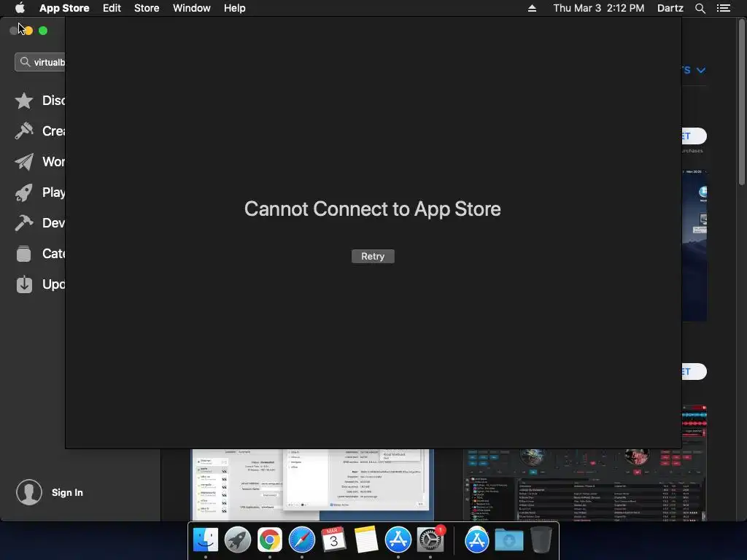
Task: Expand the filters dropdown chevron
Action: pyautogui.click(x=701, y=70)
